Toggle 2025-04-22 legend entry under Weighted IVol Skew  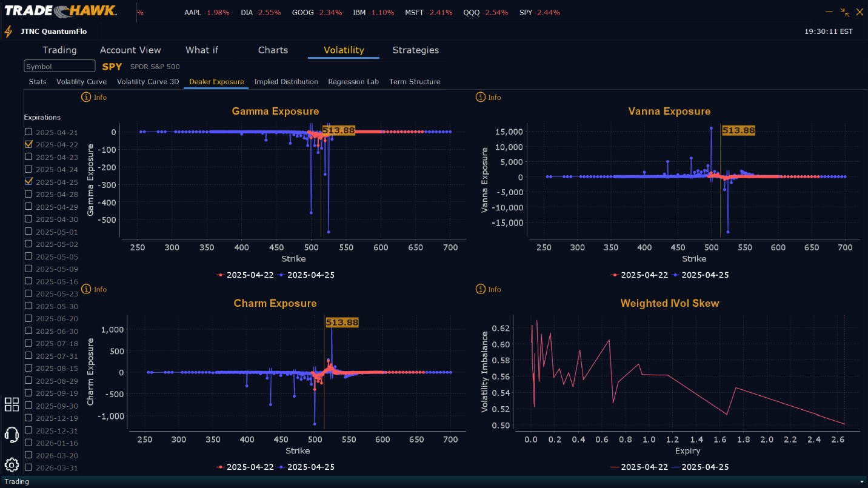pyautogui.click(x=639, y=467)
